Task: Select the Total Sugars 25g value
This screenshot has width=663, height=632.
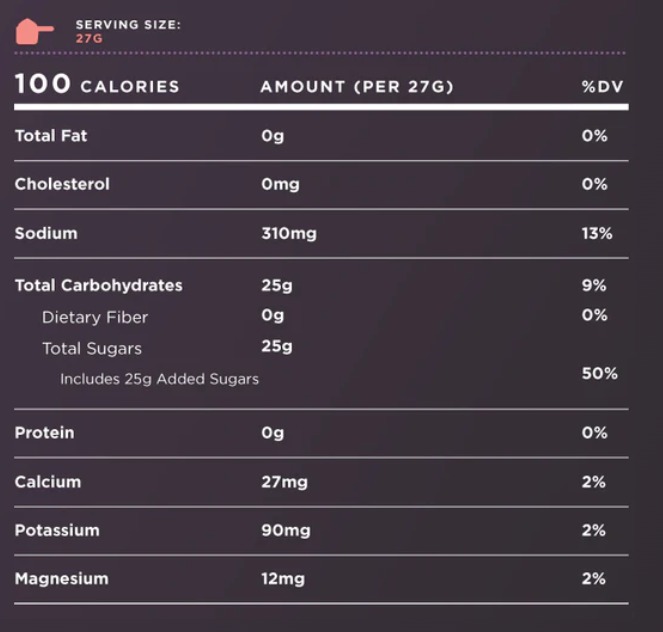Action: click(x=277, y=346)
